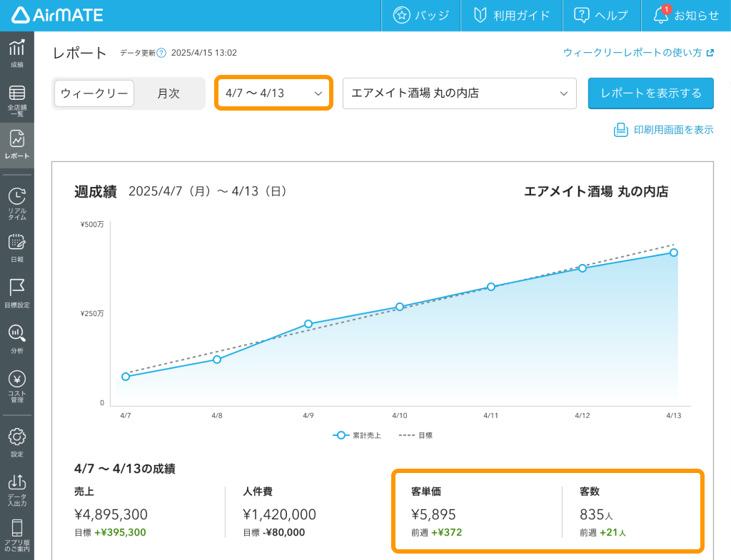Open 利用ガイド in the top bar

[511, 16]
